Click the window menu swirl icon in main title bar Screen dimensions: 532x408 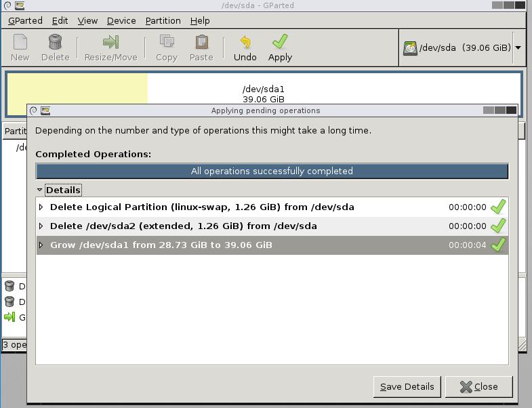click(x=7, y=5)
